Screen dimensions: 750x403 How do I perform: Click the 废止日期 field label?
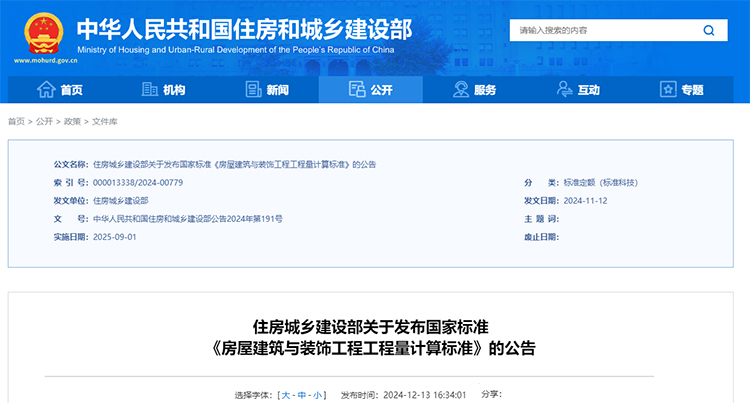coord(541,237)
